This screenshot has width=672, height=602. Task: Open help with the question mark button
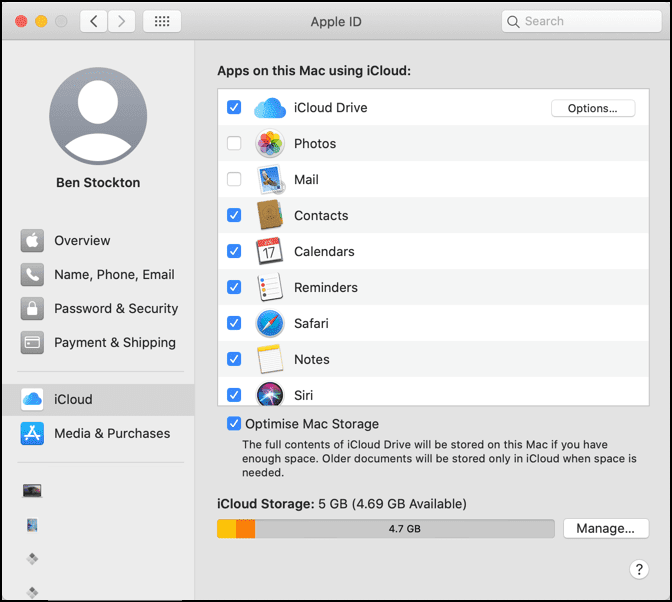point(639,569)
